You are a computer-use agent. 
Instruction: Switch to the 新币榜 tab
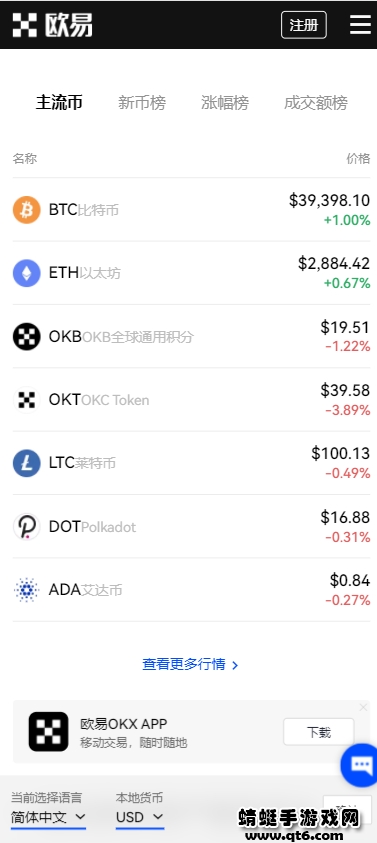pos(142,102)
